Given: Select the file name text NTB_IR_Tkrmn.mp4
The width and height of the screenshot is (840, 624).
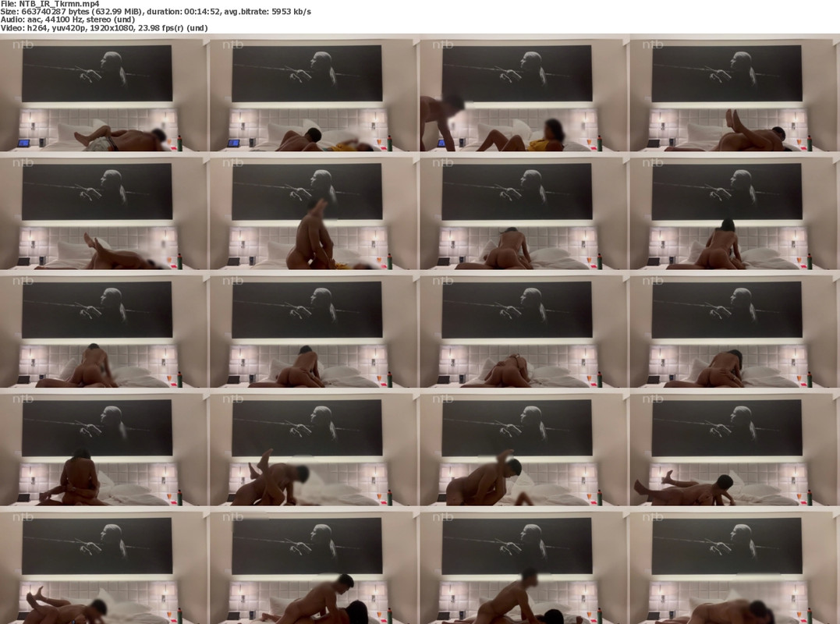Looking at the screenshot, I should click(x=59, y=4).
